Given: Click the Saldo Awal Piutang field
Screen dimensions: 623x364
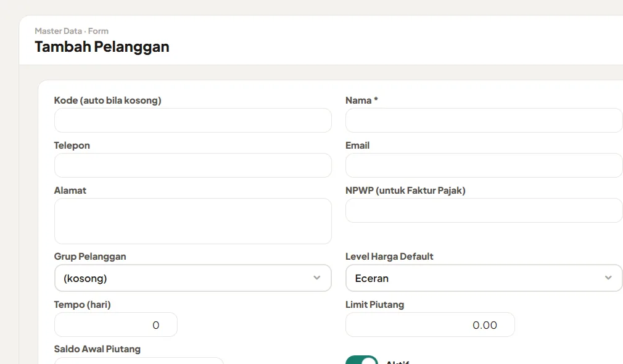Looking at the screenshot, I should coord(139,361).
